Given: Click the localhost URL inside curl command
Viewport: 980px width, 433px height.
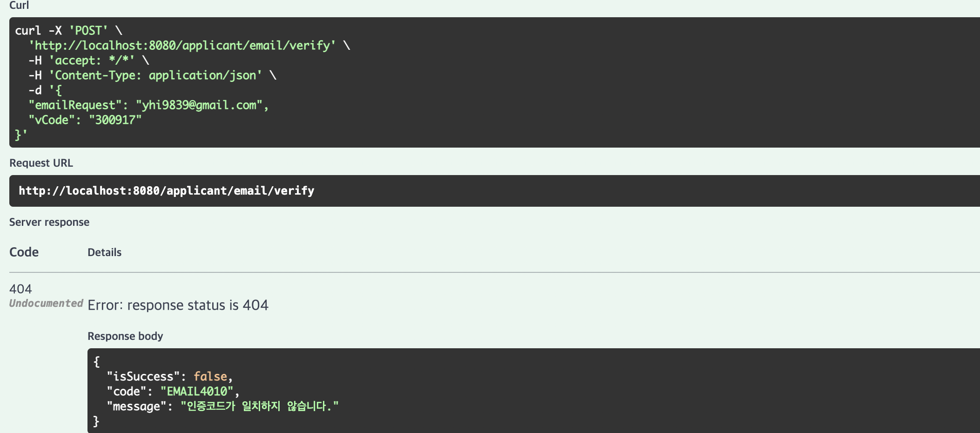Looking at the screenshot, I should pos(182,46).
